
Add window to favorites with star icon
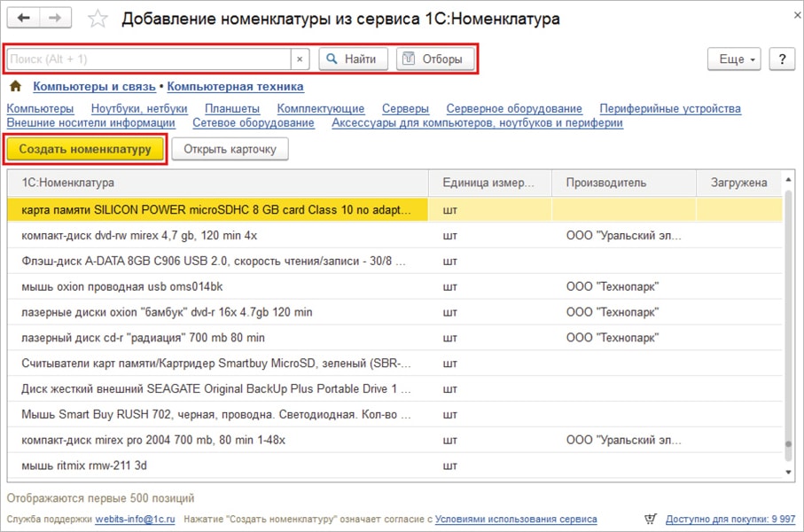tap(98, 20)
